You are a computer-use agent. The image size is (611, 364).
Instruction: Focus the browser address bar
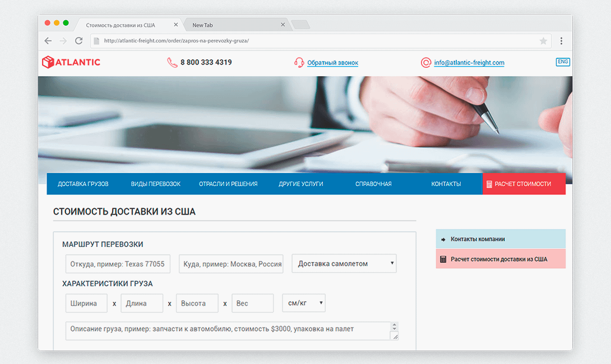point(320,41)
